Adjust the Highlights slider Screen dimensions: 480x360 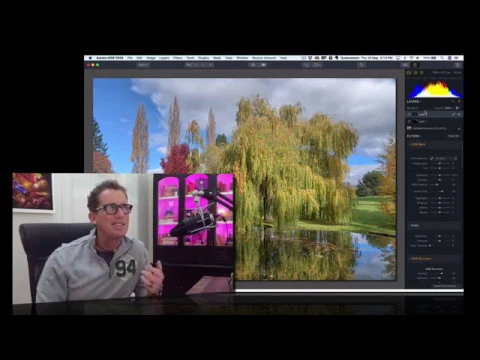click(439, 198)
